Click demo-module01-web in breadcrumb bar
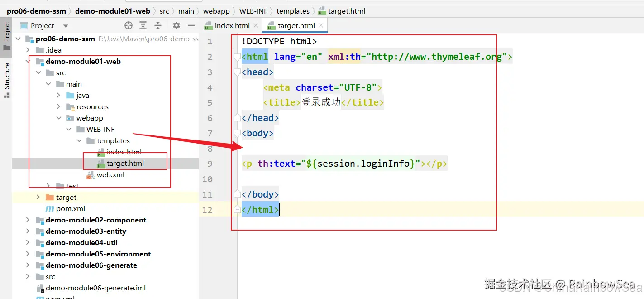The width and height of the screenshot is (644, 299). point(113,11)
